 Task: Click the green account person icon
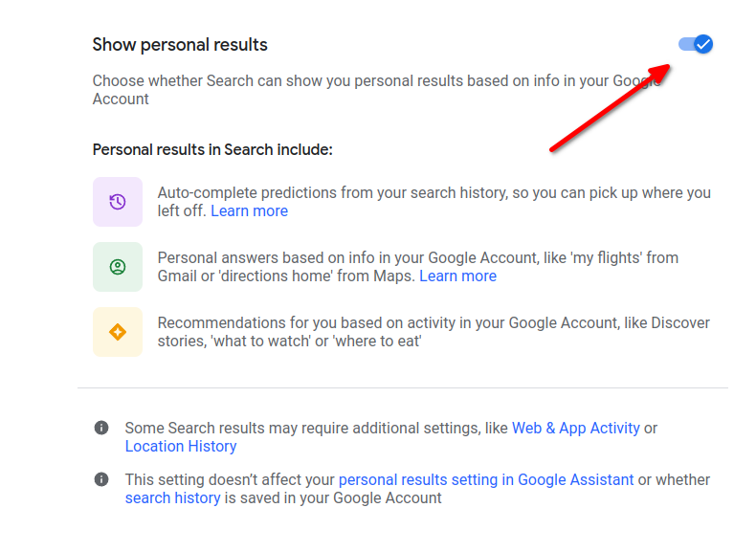click(118, 267)
